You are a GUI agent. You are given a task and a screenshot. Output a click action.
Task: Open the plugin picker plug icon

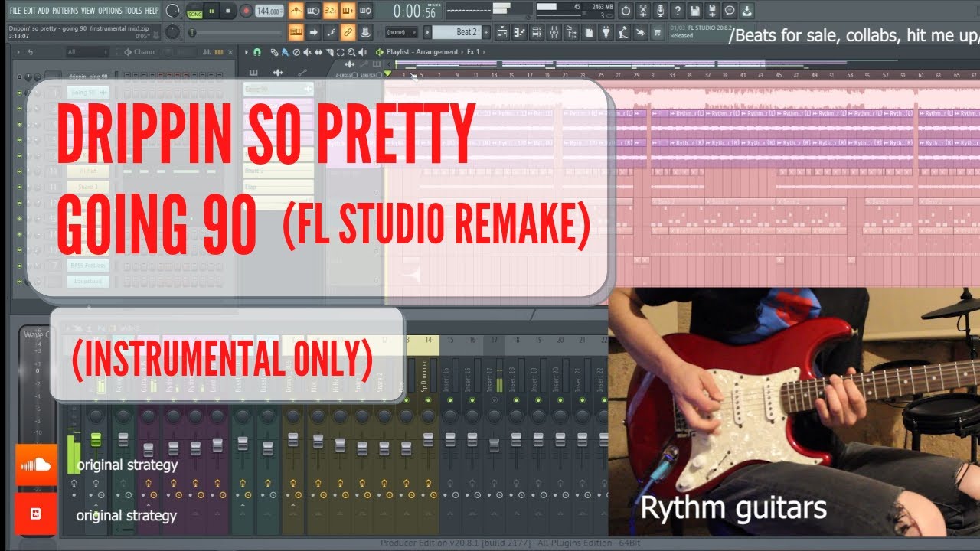606,32
